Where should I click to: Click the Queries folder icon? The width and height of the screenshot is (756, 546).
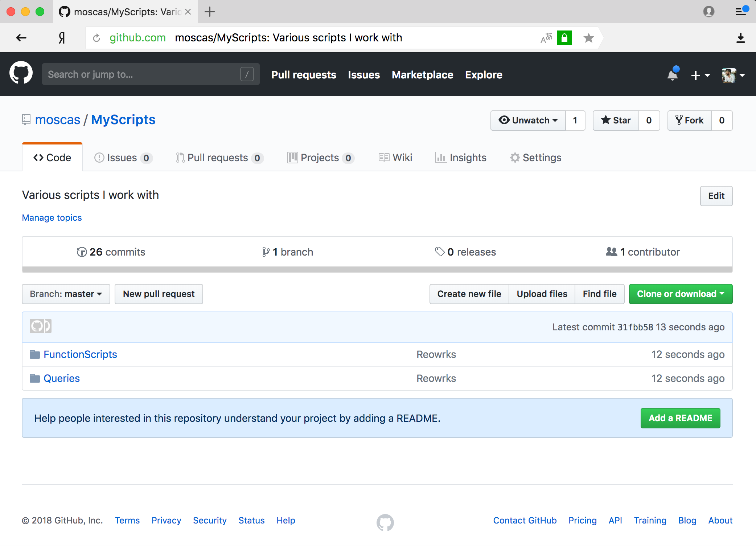coord(35,378)
